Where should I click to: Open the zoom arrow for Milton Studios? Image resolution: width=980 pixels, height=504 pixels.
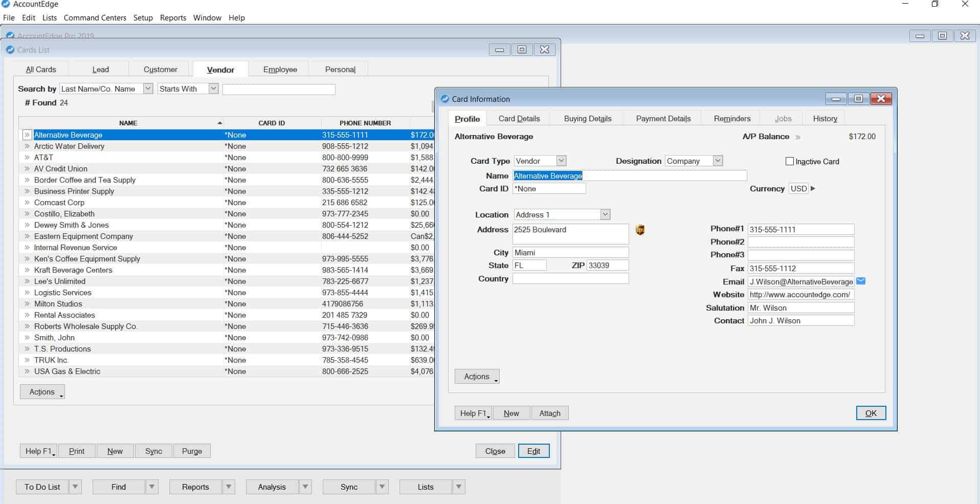[27, 304]
